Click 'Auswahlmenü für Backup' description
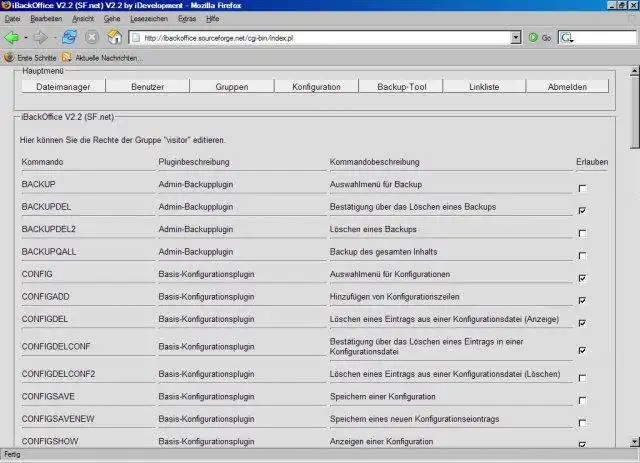 376,184
